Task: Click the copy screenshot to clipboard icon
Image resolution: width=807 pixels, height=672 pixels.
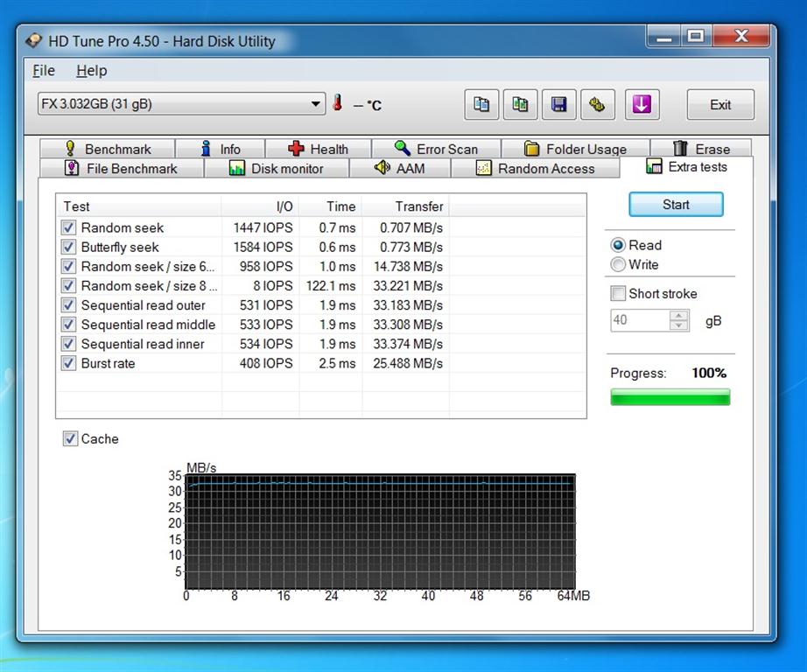Action: (x=520, y=105)
